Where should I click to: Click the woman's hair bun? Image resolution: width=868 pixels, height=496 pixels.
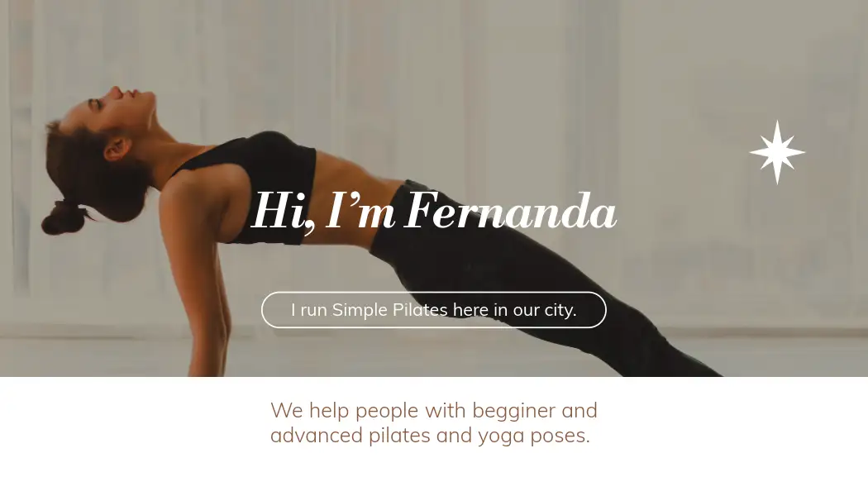click(62, 217)
